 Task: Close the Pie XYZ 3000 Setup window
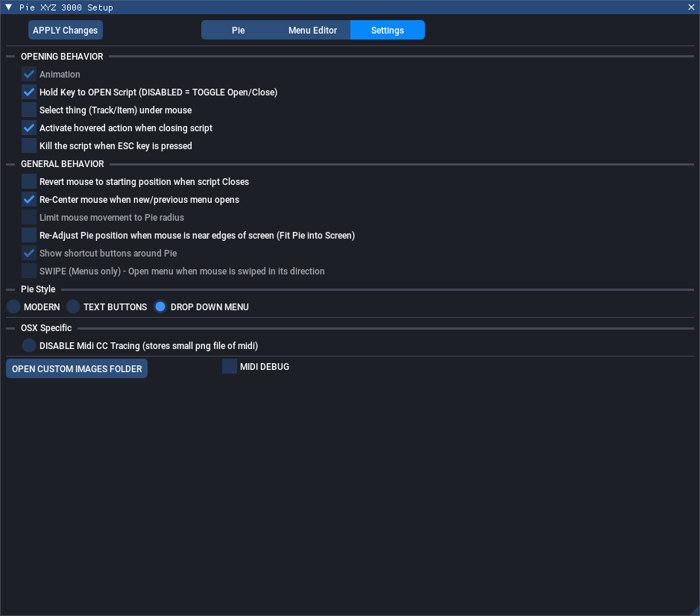[691, 7]
